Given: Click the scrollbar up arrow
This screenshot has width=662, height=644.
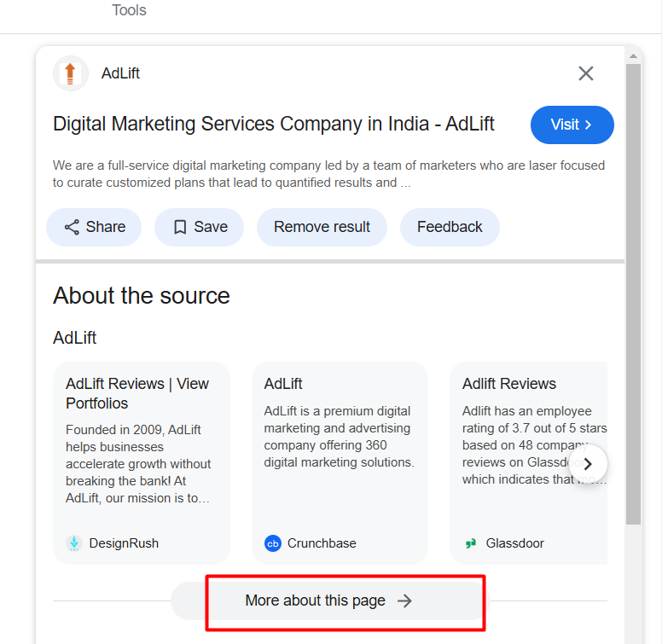Looking at the screenshot, I should pyautogui.click(x=633, y=55).
